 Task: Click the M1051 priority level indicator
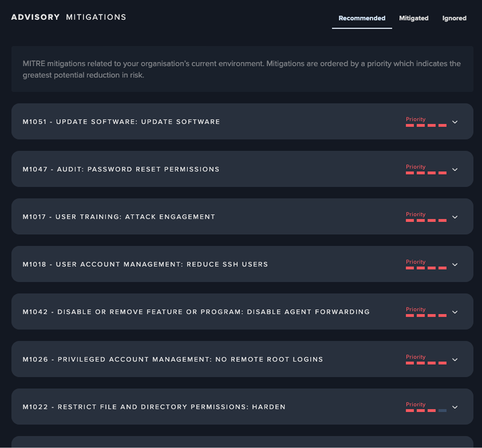coord(426,122)
